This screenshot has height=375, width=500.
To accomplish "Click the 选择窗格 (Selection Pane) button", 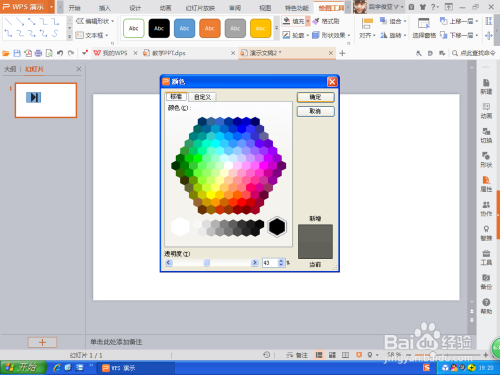I will point(424,28).
